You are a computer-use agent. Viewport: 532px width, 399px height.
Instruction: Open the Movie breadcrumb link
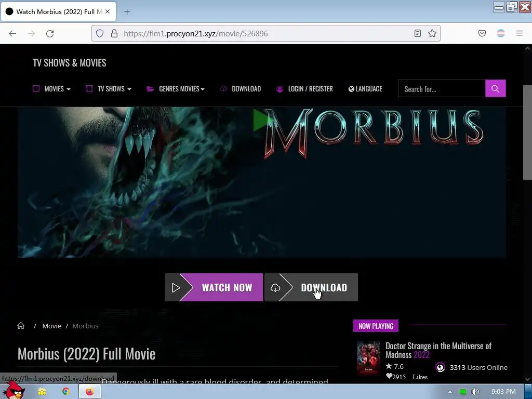pos(52,326)
